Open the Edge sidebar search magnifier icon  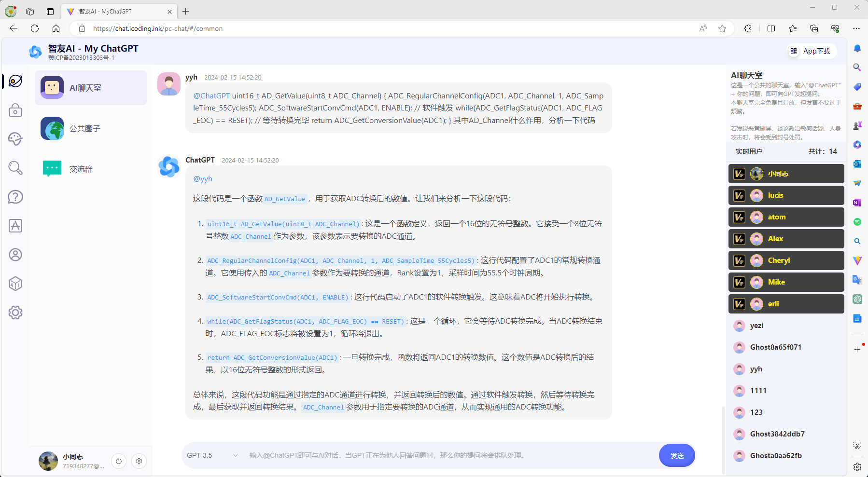[x=857, y=68]
